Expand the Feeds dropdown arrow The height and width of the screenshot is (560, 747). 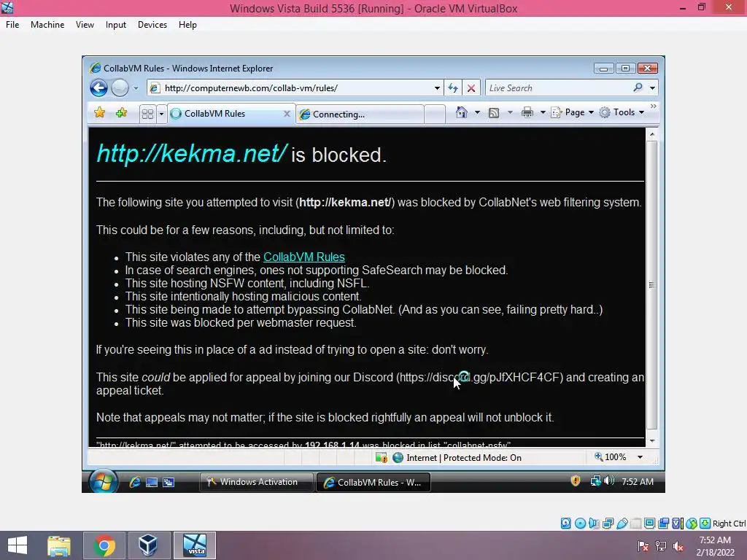[x=510, y=112]
